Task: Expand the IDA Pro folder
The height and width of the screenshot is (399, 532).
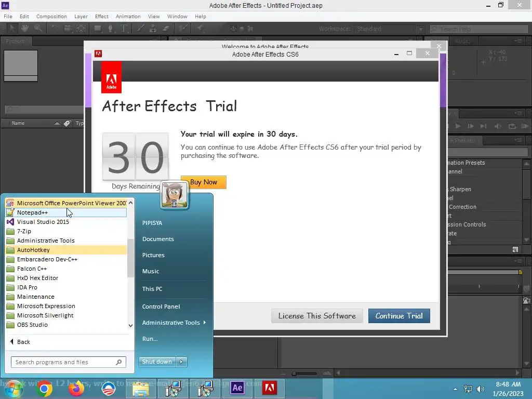Action: pyautogui.click(x=66, y=287)
